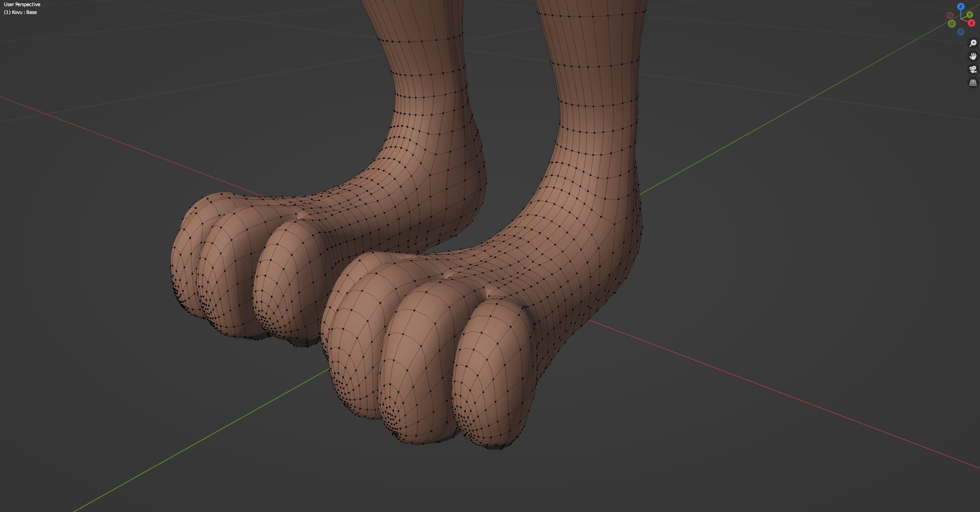Click the unlabeled negative X red gizmo circle
The width and height of the screenshot is (980, 512).
950,15
